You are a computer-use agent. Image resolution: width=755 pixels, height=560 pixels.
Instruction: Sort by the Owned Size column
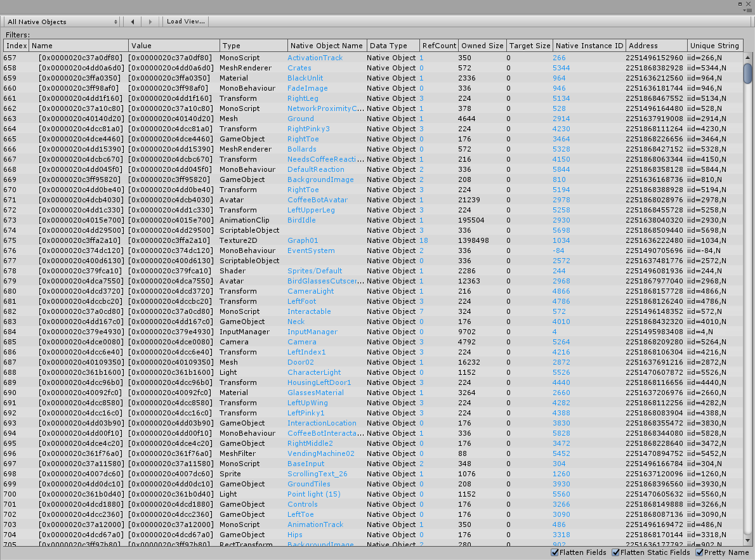pos(482,45)
